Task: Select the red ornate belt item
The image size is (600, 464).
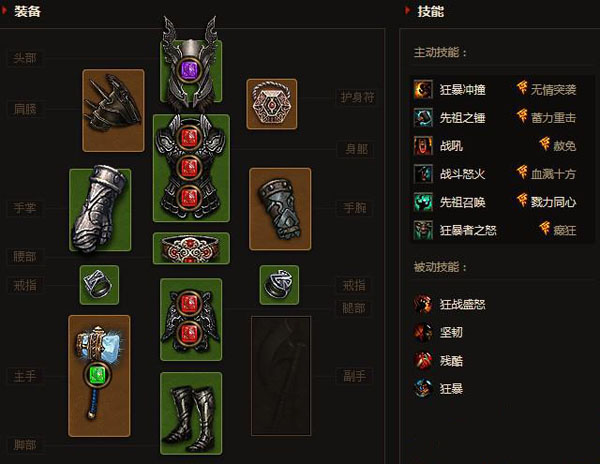Action: tap(191, 248)
